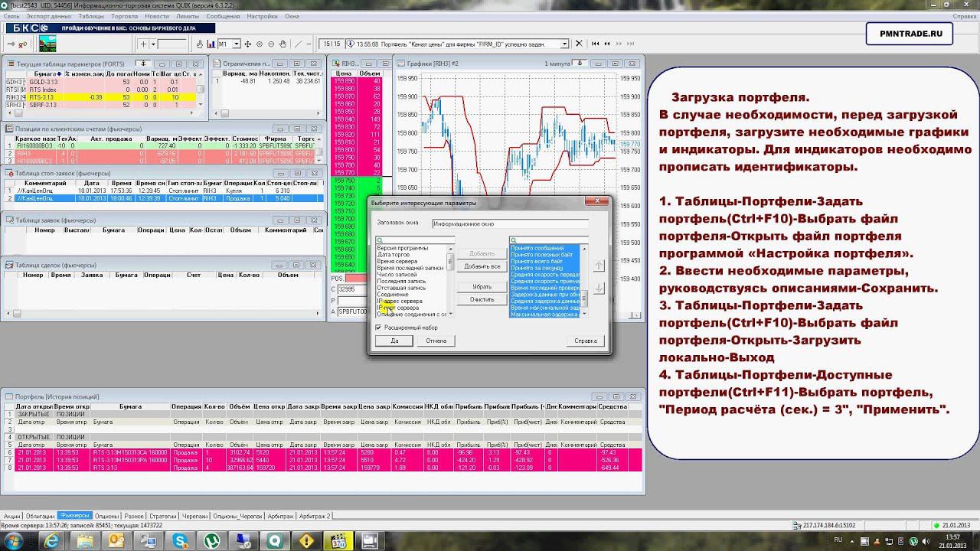The width and height of the screenshot is (980, 551).
Task: Click the Добавить все button
Action: [x=482, y=266]
